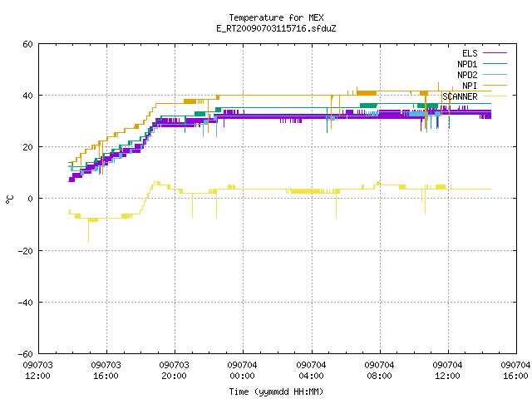This screenshot has height=399, width=532.
Task: Click the orange NPI legend line sample
Action: [x=495, y=86]
